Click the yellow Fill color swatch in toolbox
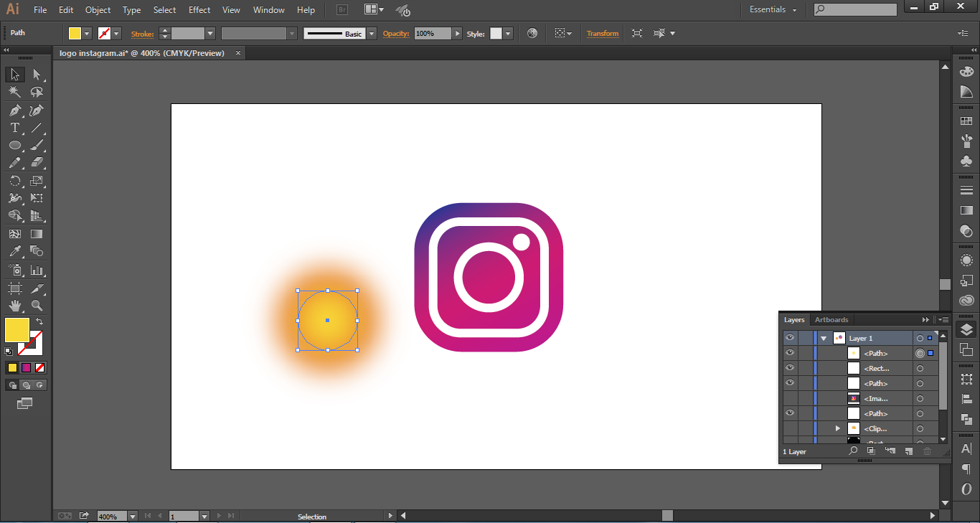Screen dimensions: 980x523 [17, 330]
